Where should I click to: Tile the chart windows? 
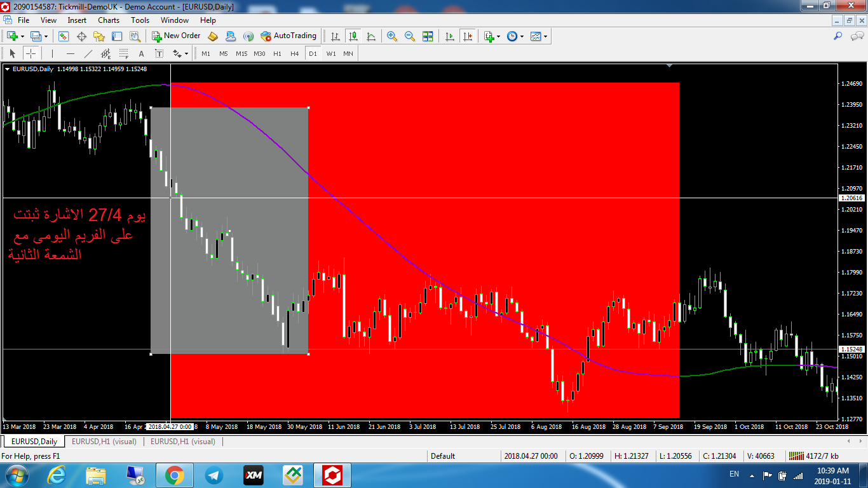point(428,36)
